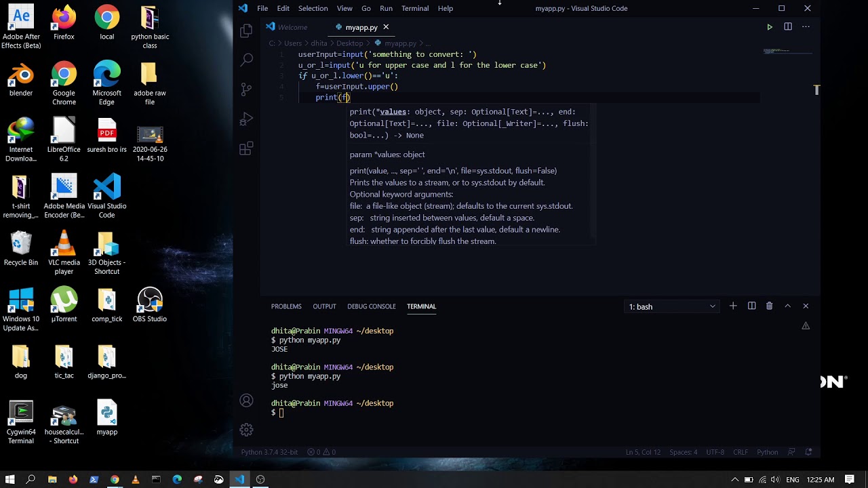Open editor More Actions ellipsis menu

pyautogui.click(x=806, y=27)
